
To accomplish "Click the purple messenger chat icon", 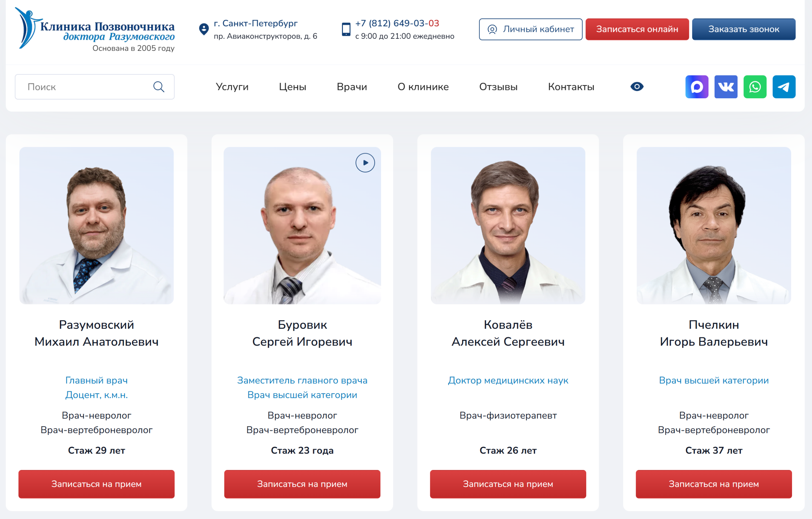I will [697, 87].
